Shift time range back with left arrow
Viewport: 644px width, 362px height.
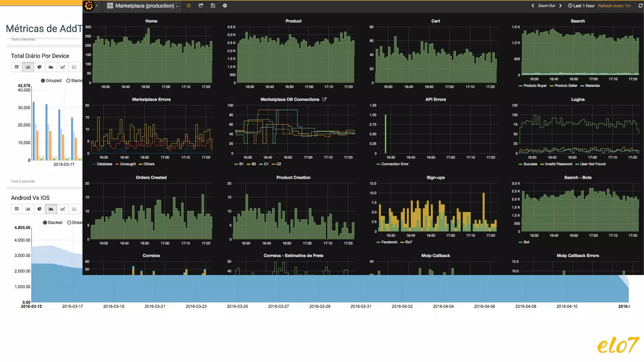point(533,6)
